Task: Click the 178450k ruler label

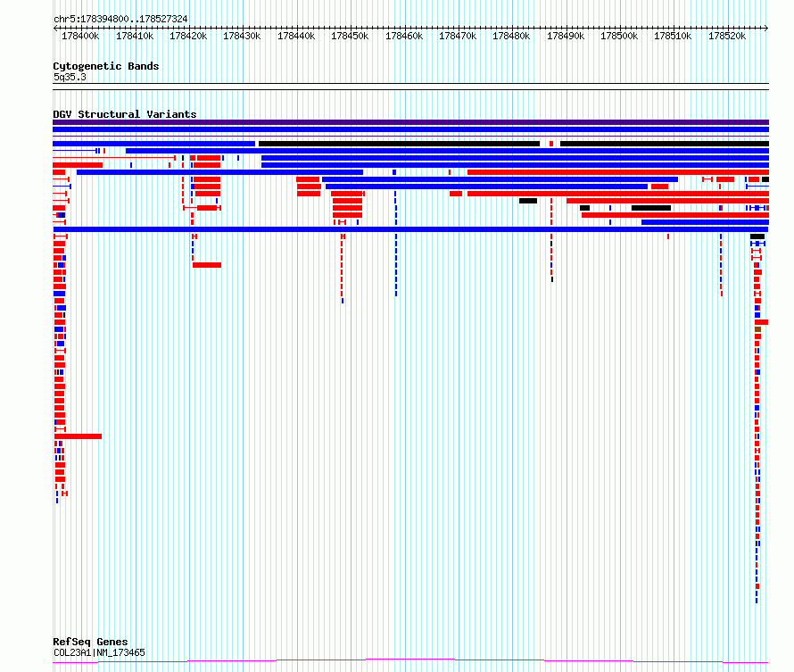Action: (x=350, y=36)
